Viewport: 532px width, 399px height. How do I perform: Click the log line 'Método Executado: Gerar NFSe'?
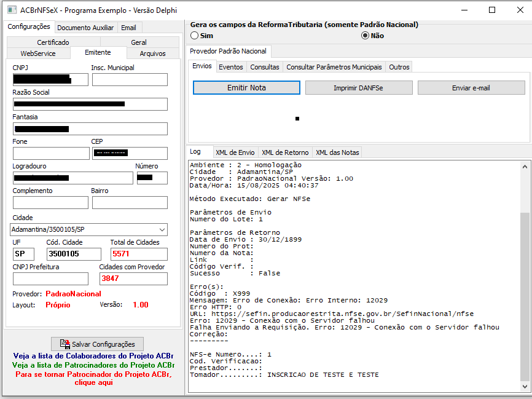click(249, 199)
